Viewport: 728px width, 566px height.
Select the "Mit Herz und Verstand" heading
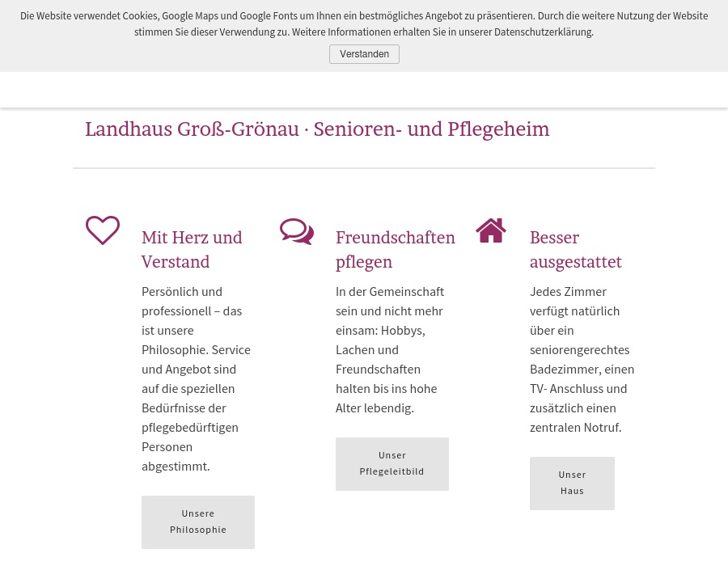[192, 249]
